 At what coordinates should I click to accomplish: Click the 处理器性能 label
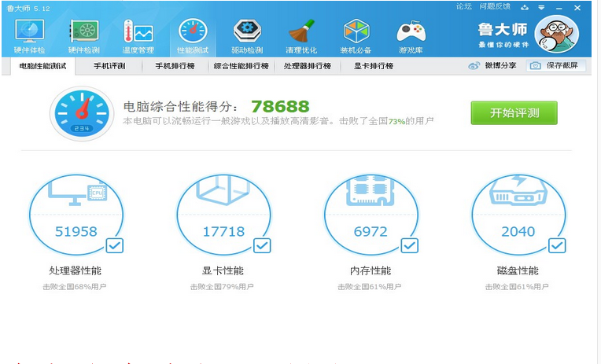click(x=76, y=271)
